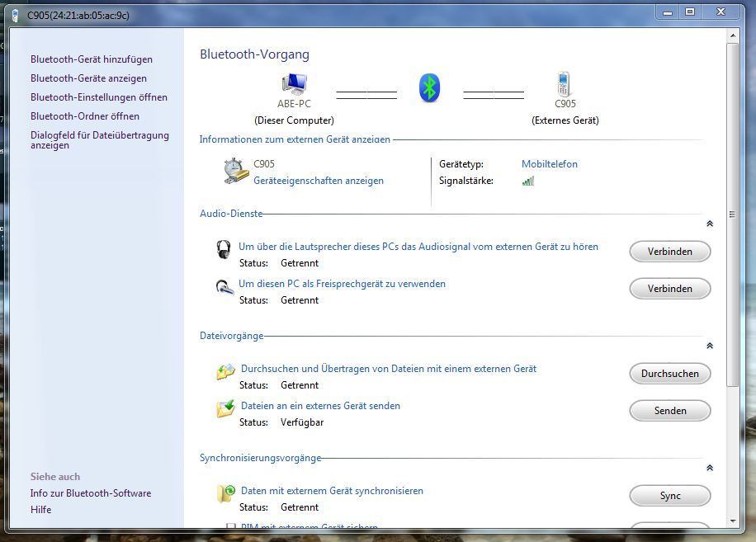Click the hands-free headset icon
Screen dimensions: 756x542
click(x=224, y=287)
